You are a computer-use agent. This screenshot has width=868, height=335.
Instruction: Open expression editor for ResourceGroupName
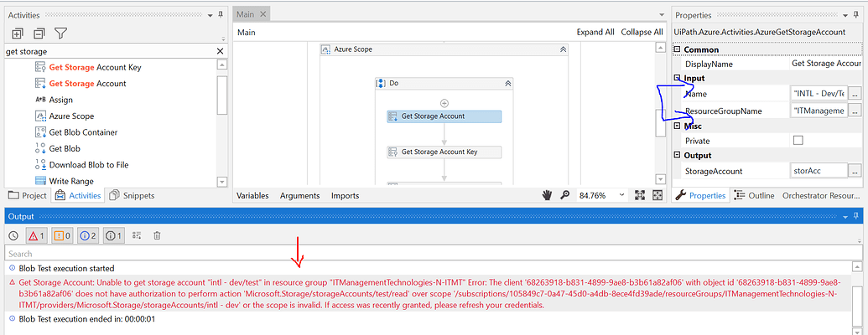coord(855,111)
